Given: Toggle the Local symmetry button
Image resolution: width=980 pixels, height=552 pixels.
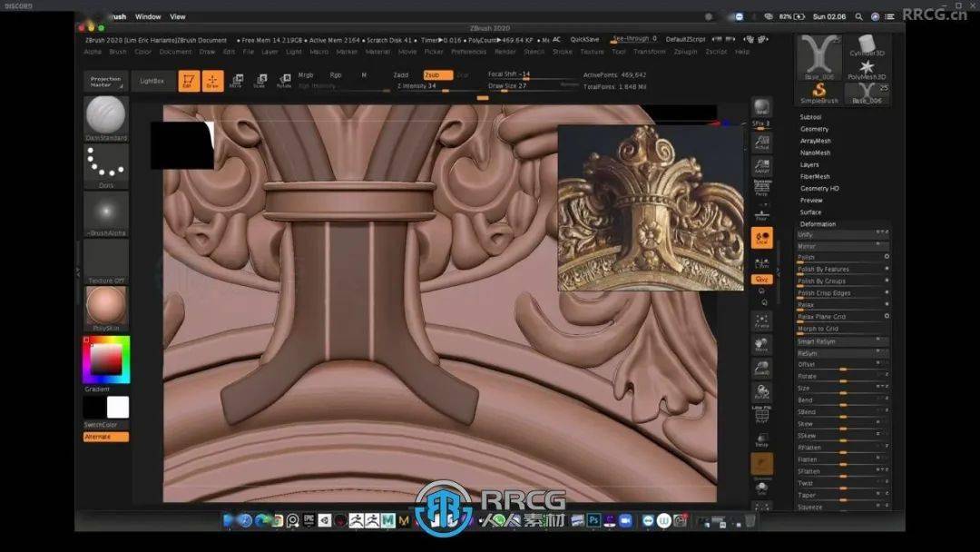Looking at the screenshot, I should point(761,240).
